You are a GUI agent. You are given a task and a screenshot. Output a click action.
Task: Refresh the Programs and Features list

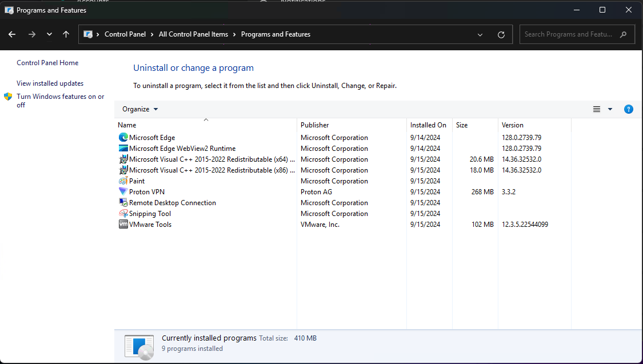coord(501,35)
